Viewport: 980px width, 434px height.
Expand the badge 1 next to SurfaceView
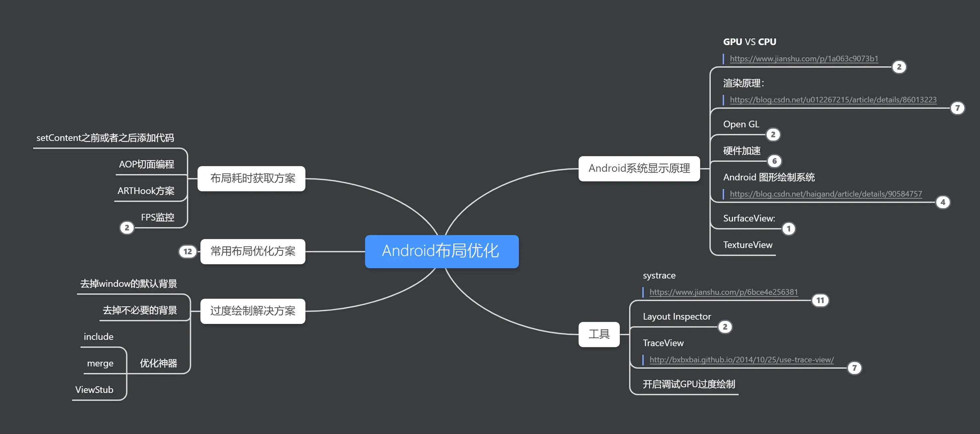click(x=788, y=229)
